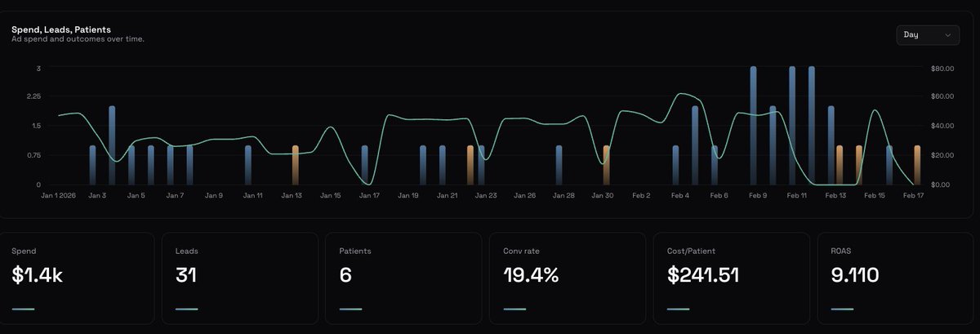The width and height of the screenshot is (980, 334).
Task: Click the 'Feb 13' x-axis label
Action: (x=835, y=196)
